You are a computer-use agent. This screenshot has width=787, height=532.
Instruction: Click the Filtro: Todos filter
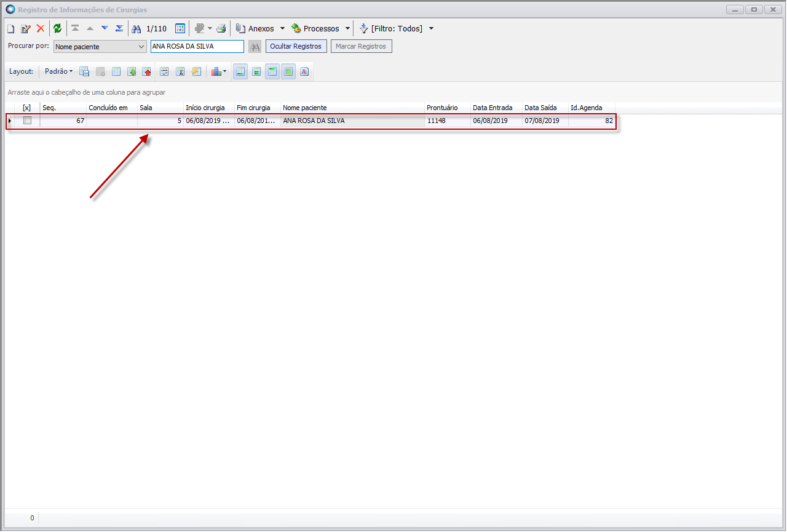391,28
